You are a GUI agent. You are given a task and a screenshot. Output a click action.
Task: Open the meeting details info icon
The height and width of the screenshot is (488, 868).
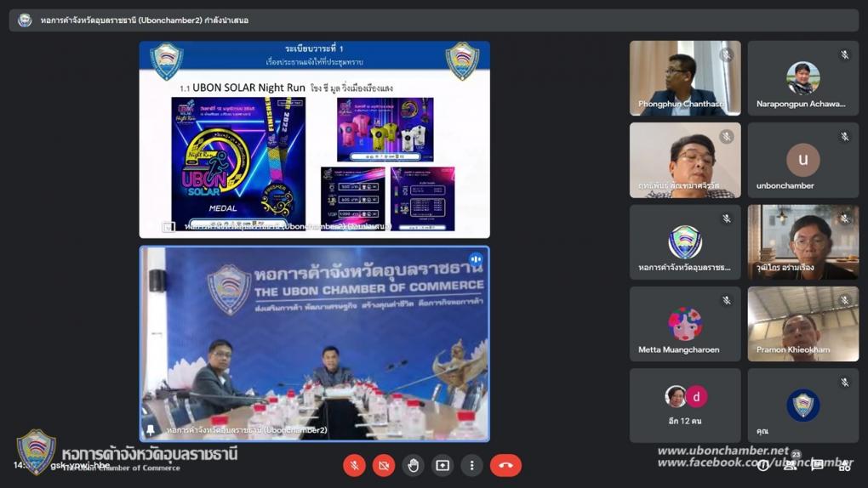click(762, 465)
